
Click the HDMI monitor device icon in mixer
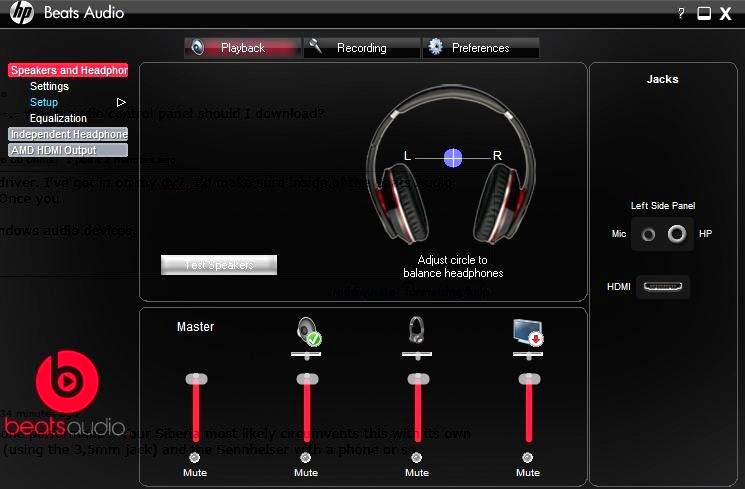527,332
